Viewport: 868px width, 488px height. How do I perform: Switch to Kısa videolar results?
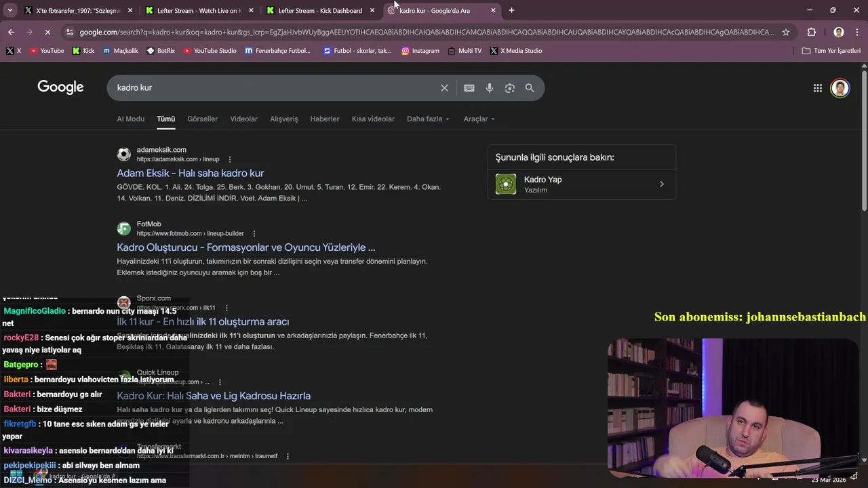(373, 119)
